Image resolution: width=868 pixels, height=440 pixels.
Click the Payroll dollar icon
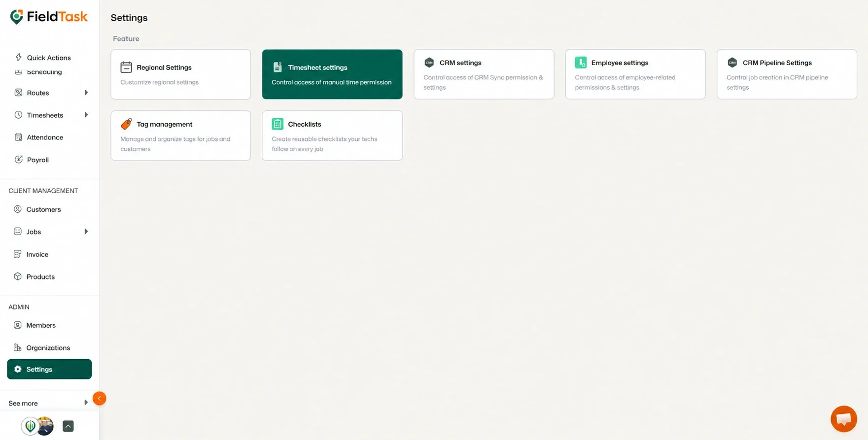tap(18, 160)
